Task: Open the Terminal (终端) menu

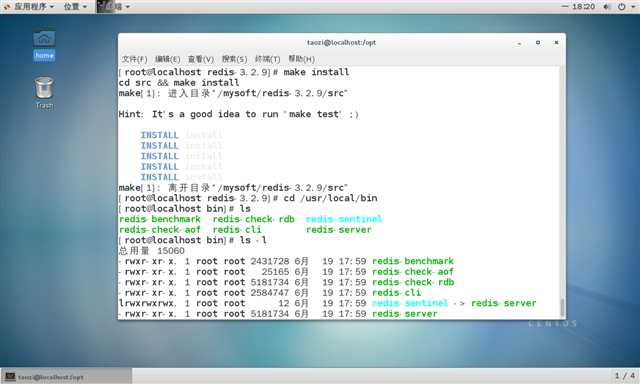Action: tap(267, 59)
